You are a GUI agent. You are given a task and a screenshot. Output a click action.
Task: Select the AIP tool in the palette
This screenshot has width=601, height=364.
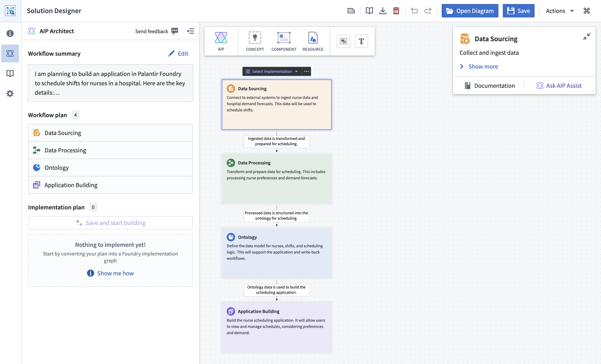click(221, 41)
